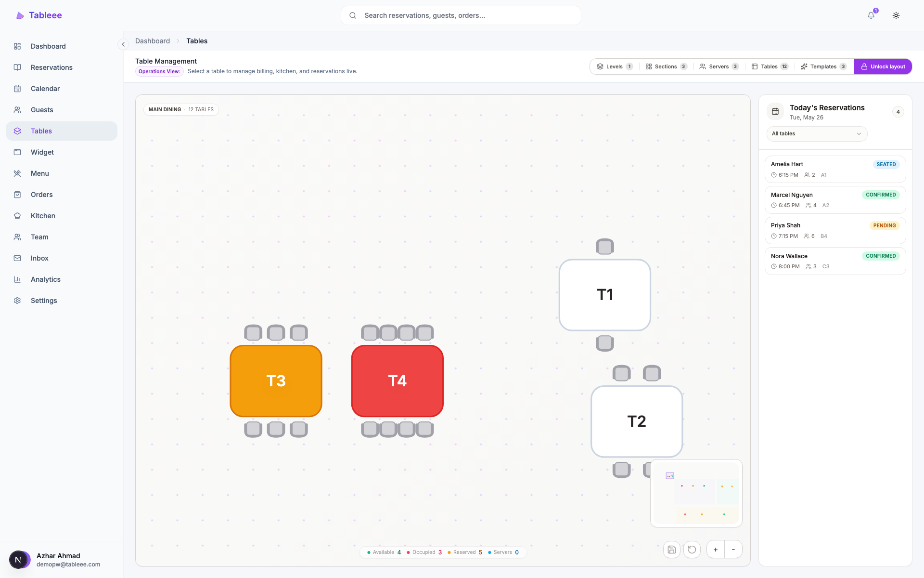924x578 pixels.
Task: Expand the All tables dropdown
Action: pos(817,134)
